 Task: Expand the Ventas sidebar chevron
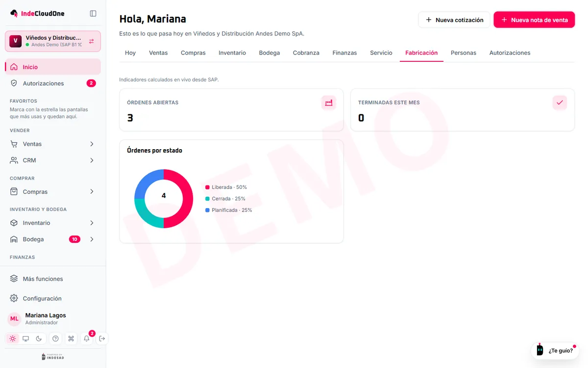click(92, 144)
